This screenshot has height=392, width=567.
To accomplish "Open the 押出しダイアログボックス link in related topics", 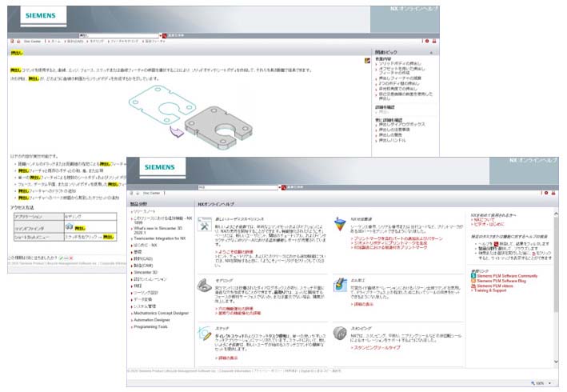I will tap(402, 124).
